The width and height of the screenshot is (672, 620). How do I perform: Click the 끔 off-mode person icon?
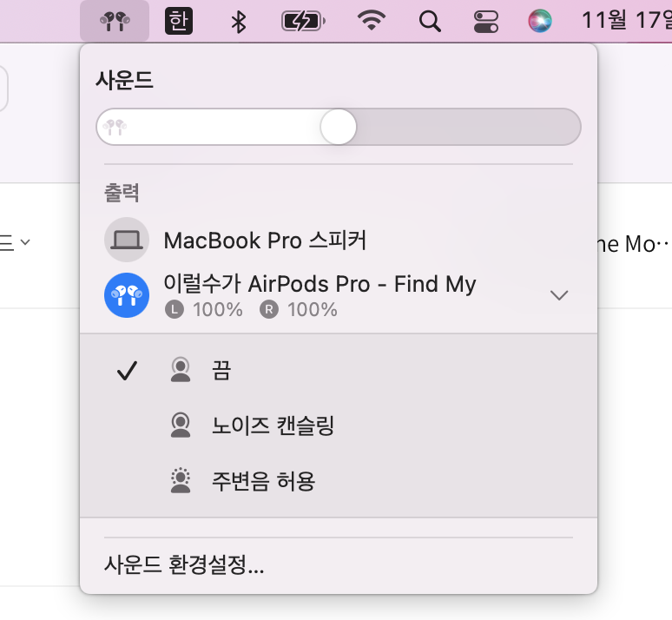pos(181,370)
